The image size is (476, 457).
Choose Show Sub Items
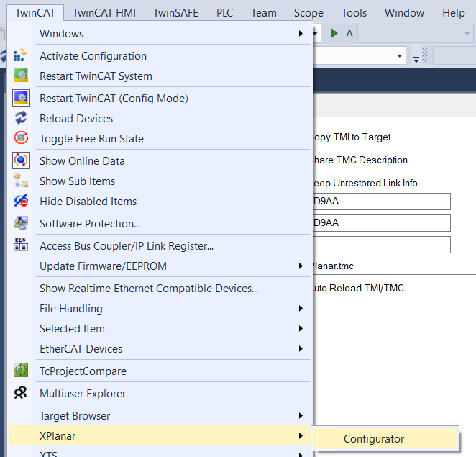click(161, 181)
